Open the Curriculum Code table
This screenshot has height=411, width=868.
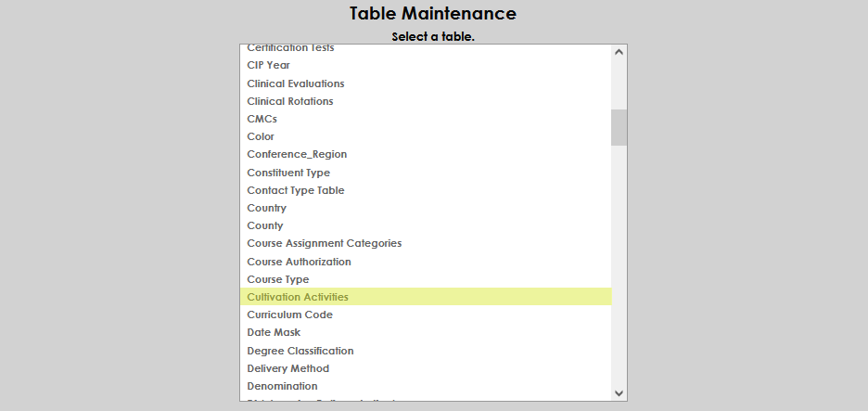[289, 315]
